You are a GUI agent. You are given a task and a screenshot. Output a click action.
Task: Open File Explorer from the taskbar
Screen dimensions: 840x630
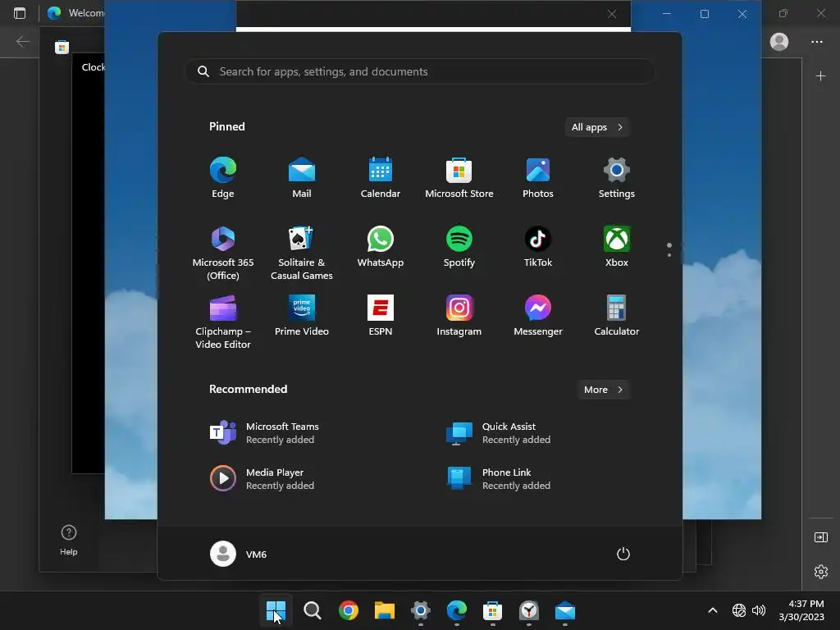pyautogui.click(x=384, y=610)
